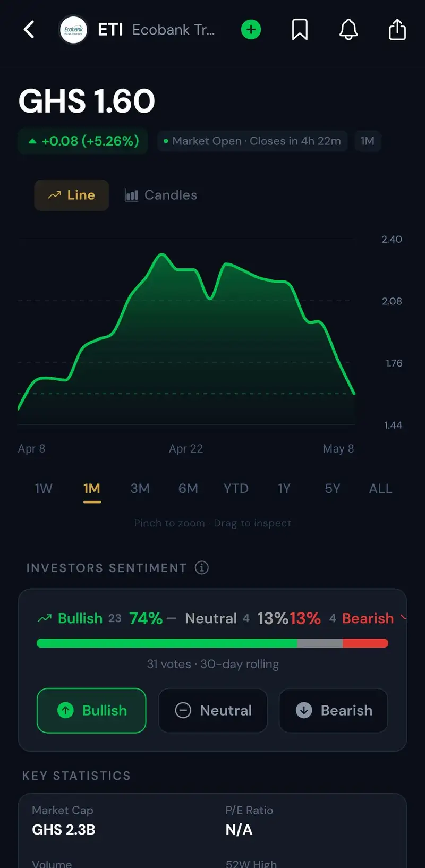
Task: Add ETI with the green plus icon
Action: (x=251, y=30)
